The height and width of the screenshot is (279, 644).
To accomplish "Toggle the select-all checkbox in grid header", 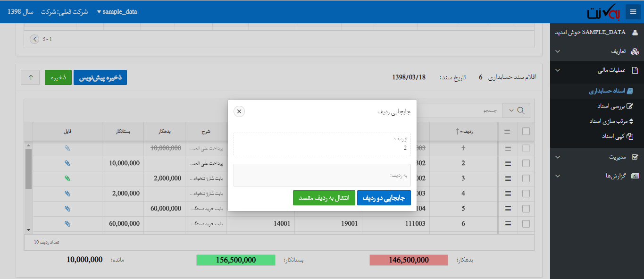I will (526, 132).
